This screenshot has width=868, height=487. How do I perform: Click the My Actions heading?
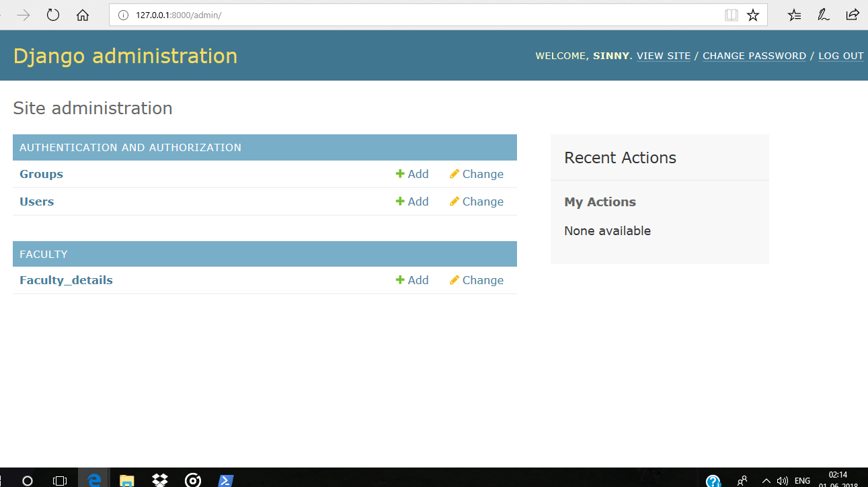tap(600, 202)
